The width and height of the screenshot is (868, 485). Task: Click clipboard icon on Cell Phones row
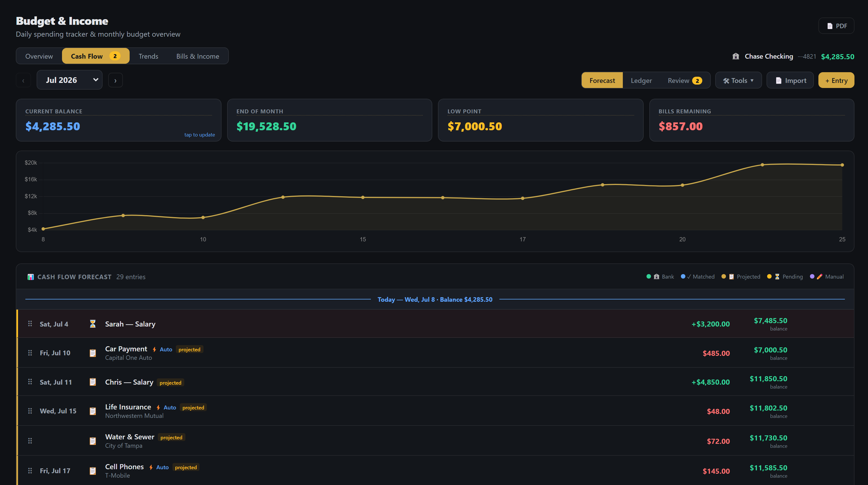coord(93,471)
